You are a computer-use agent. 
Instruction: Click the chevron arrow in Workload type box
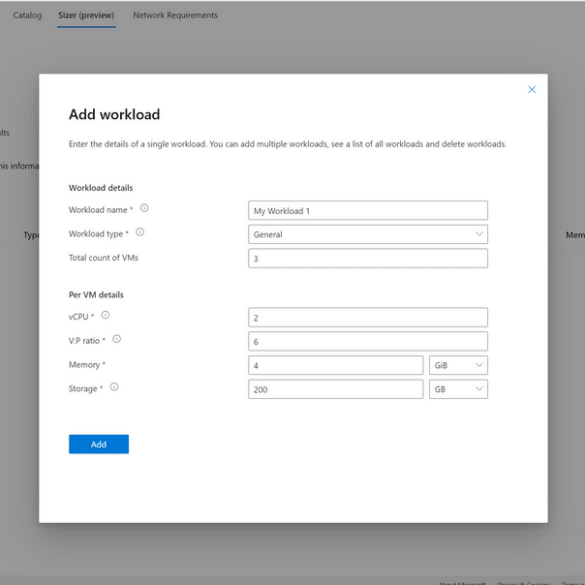click(x=479, y=234)
